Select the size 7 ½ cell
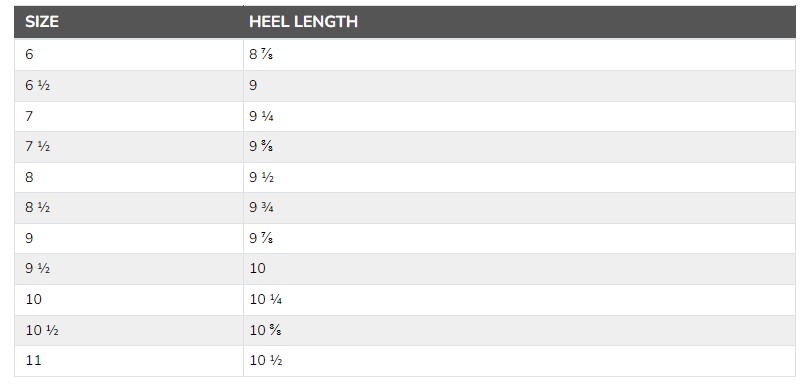The height and width of the screenshot is (388, 804). tap(129, 147)
